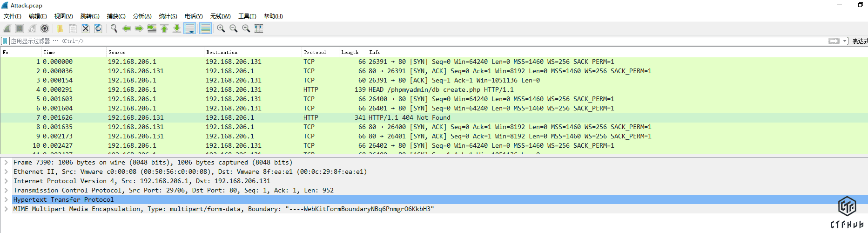
Task: Open the 分析(A) menu
Action: (x=142, y=16)
